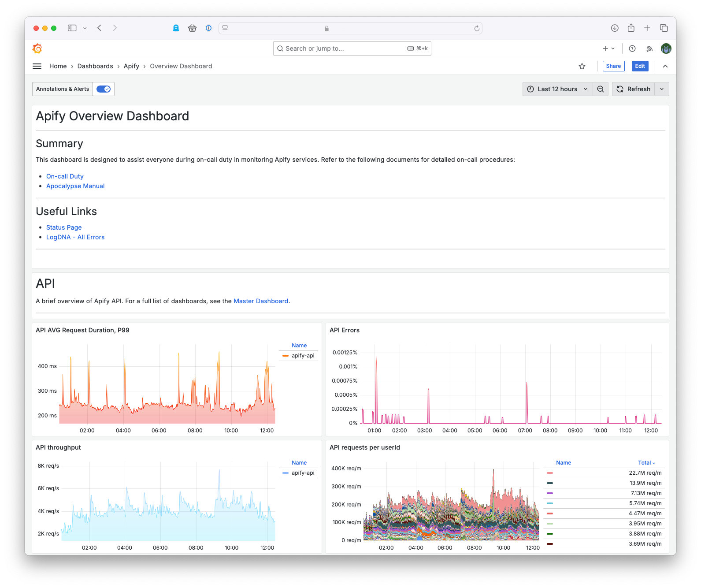
Task: Open the user profile avatar
Action: click(666, 48)
